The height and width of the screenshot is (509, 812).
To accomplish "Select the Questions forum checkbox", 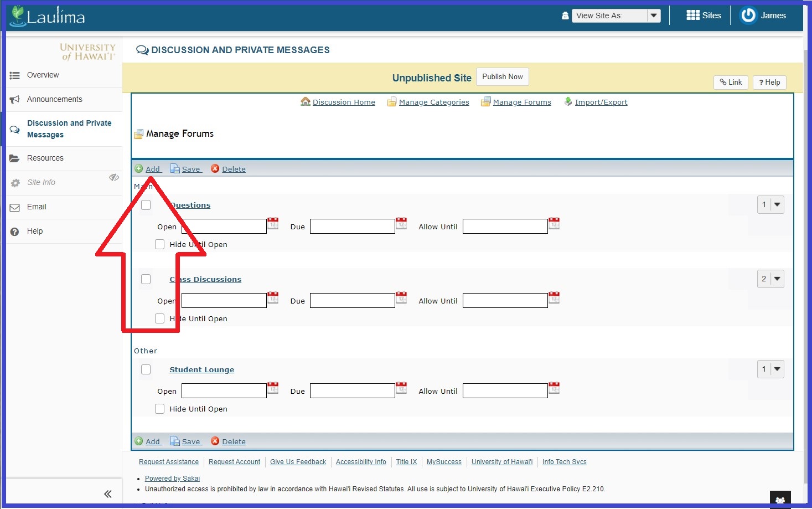I will coord(146,205).
